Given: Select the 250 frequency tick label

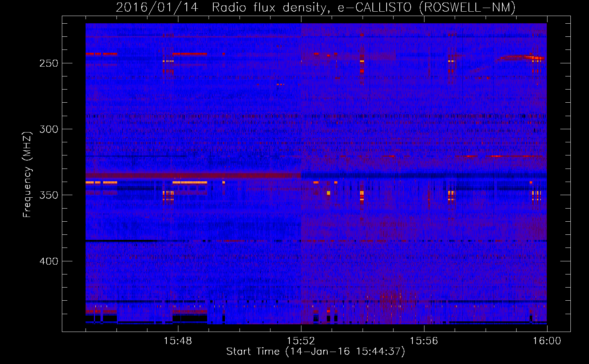Looking at the screenshot, I should [49, 63].
